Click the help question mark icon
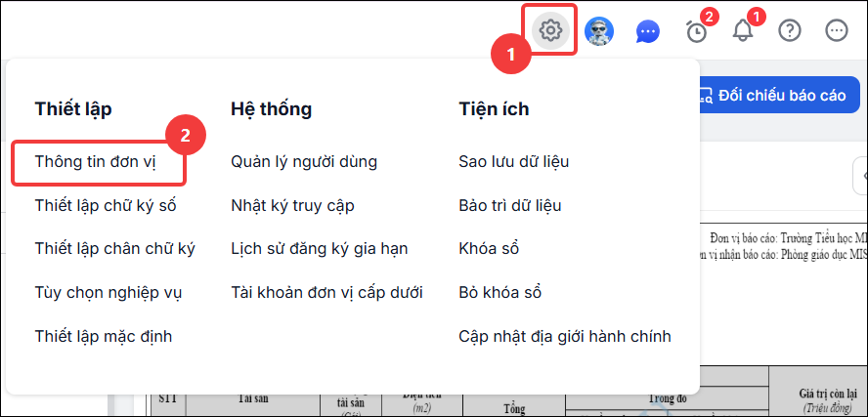 (x=790, y=31)
